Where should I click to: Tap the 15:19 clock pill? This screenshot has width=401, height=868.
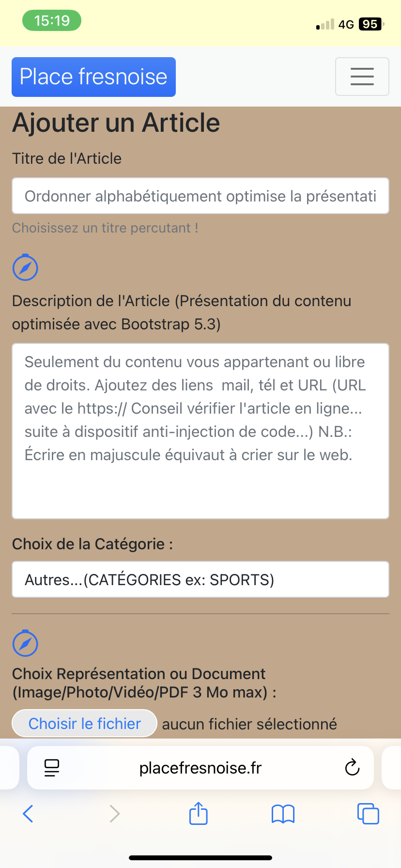click(x=52, y=21)
